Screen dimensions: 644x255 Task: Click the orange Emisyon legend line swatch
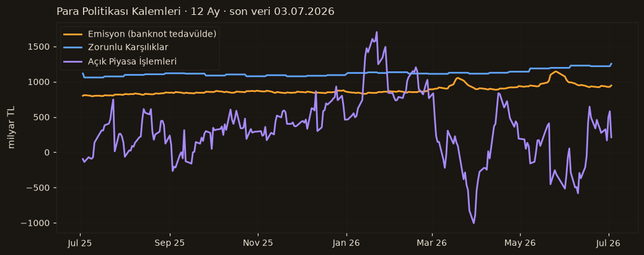point(73,34)
